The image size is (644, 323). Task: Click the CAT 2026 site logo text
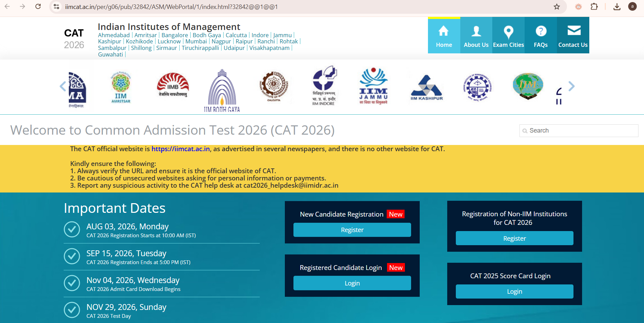pyautogui.click(x=74, y=39)
